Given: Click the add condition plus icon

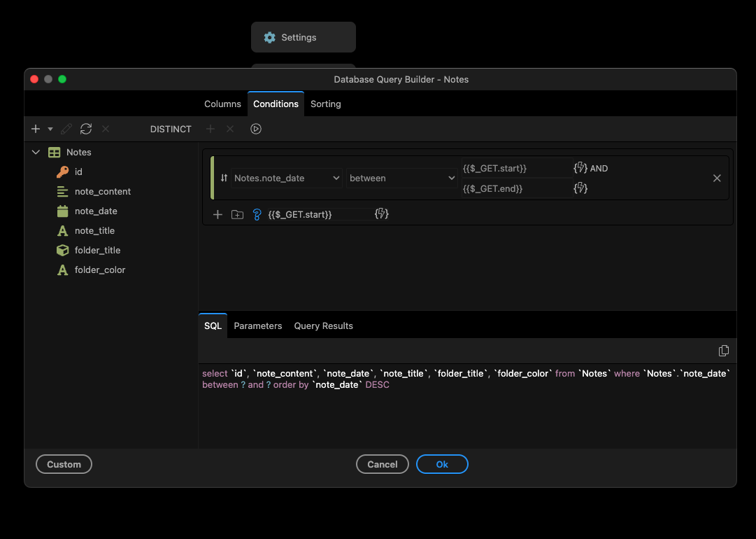Looking at the screenshot, I should [x=217, y=215].
